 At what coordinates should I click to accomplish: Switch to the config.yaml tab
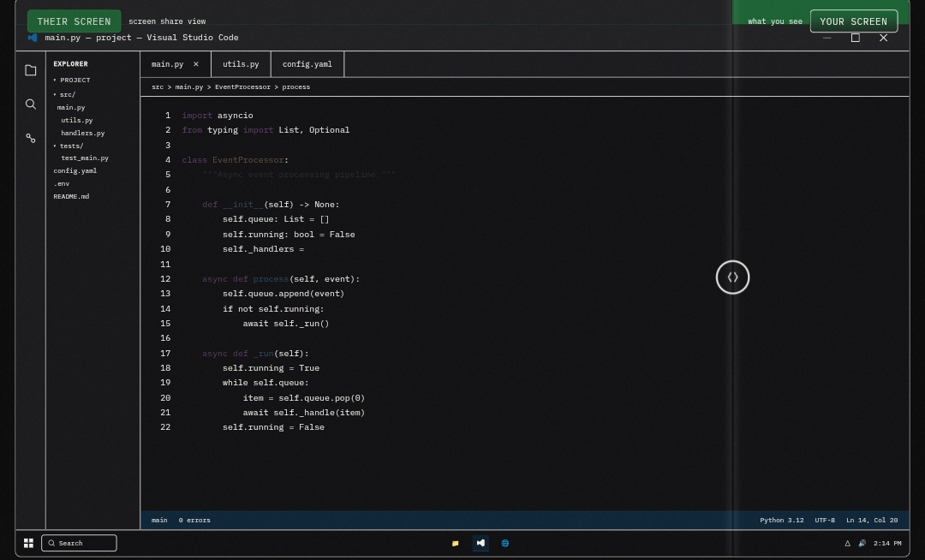tap(307, 64)
